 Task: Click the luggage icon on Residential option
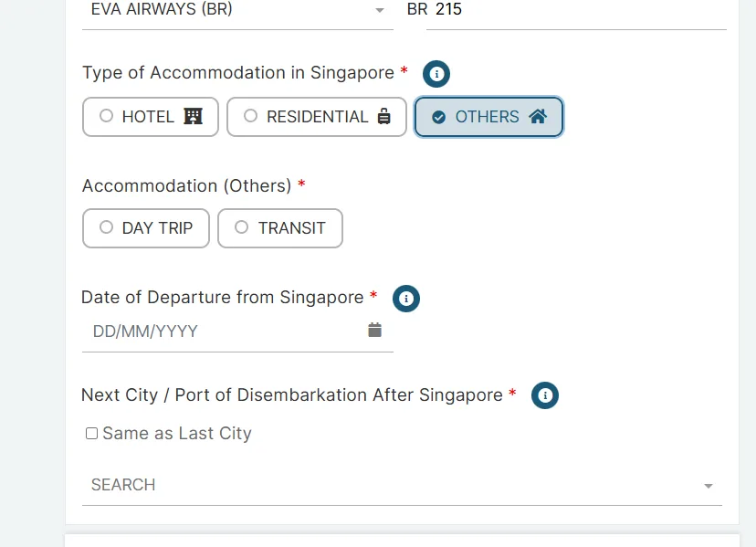click(383, 116)
